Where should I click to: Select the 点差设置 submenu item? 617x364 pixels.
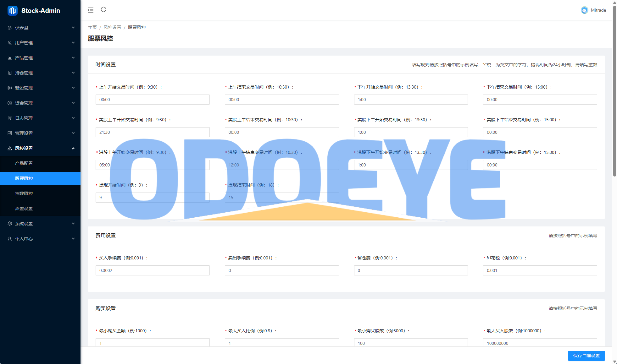[24, 209]
